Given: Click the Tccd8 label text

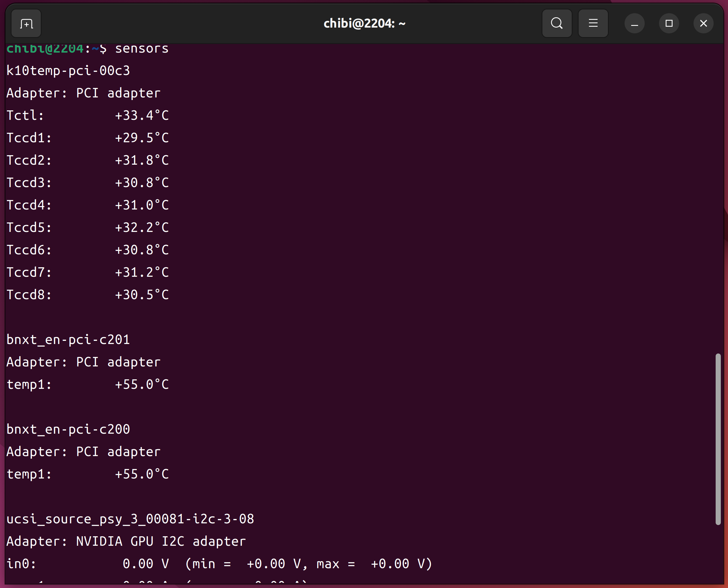Looking at the screenshot, I should pyautogui.click(x=29, y=295).
